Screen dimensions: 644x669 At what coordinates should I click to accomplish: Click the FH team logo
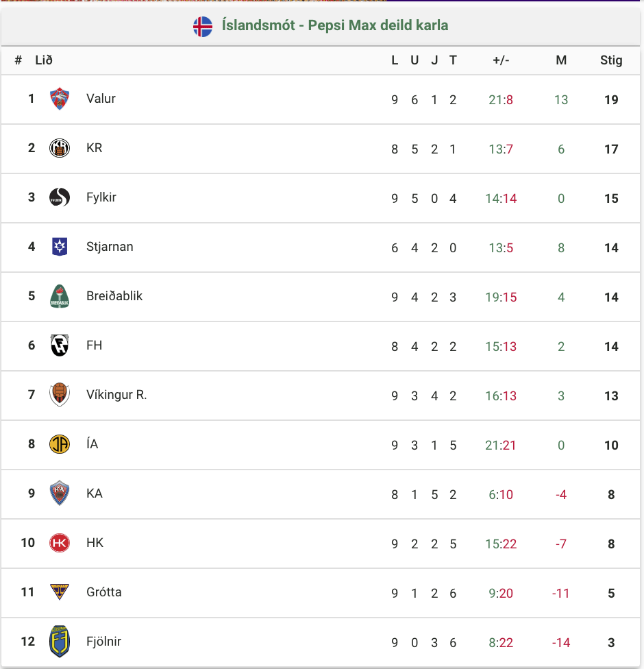[60, 345]
